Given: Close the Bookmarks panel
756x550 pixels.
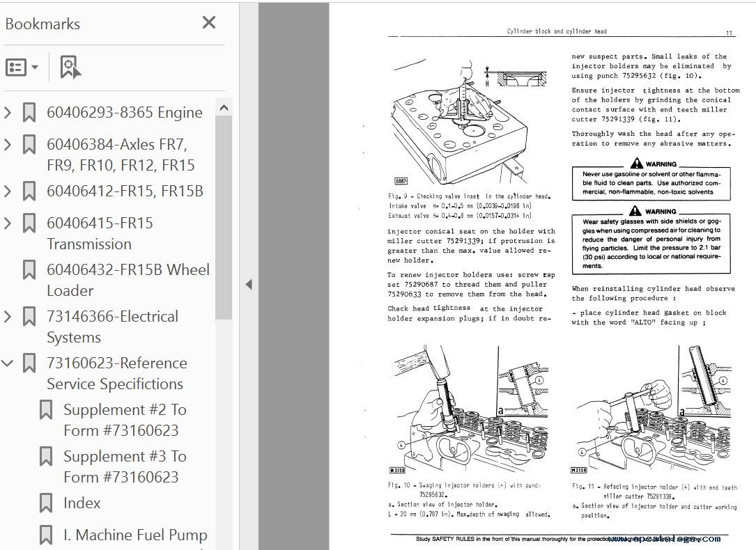Looking at the screenshot, I should pos(209,22).
